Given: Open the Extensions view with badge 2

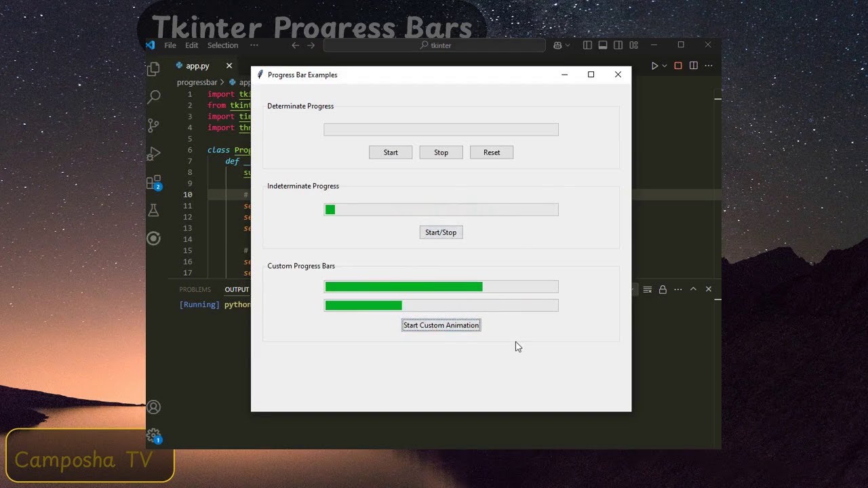Looking at the screenshot, I should tap(154, 182).
